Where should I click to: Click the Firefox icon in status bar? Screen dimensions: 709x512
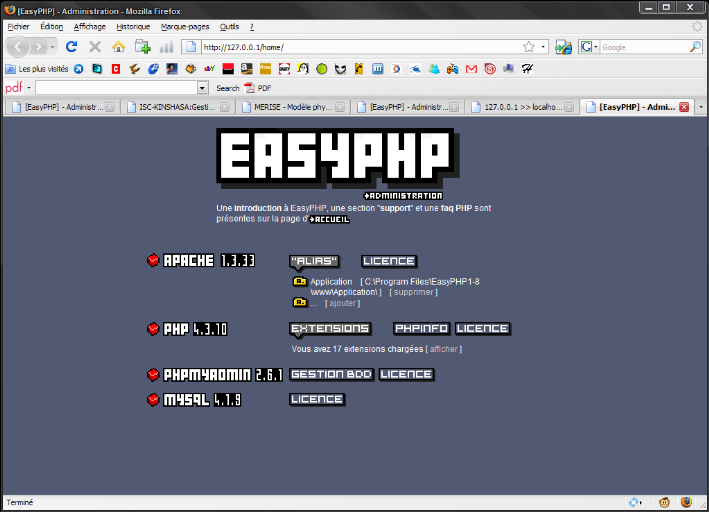(686, 502)
